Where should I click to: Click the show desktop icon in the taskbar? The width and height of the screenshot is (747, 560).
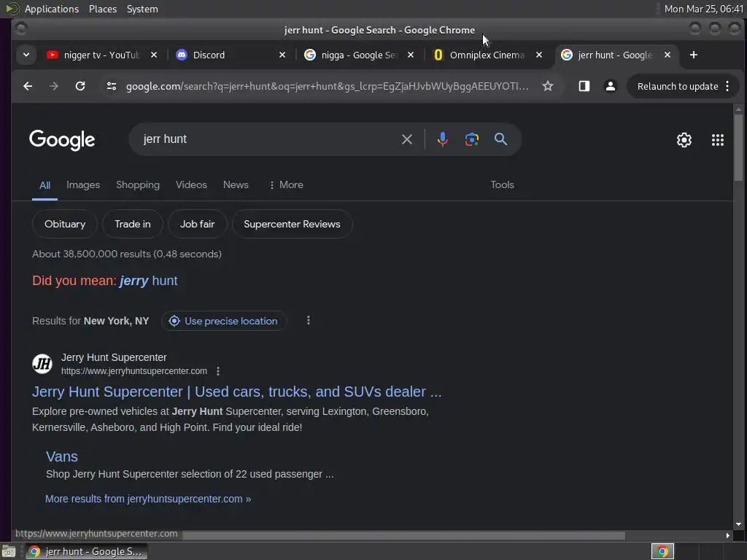[9, 551]
